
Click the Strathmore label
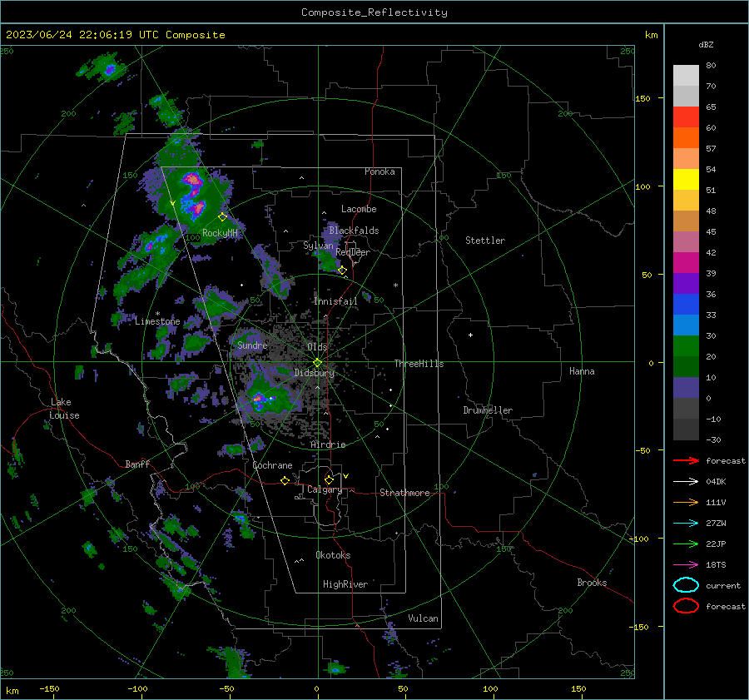tap(404, 493)
